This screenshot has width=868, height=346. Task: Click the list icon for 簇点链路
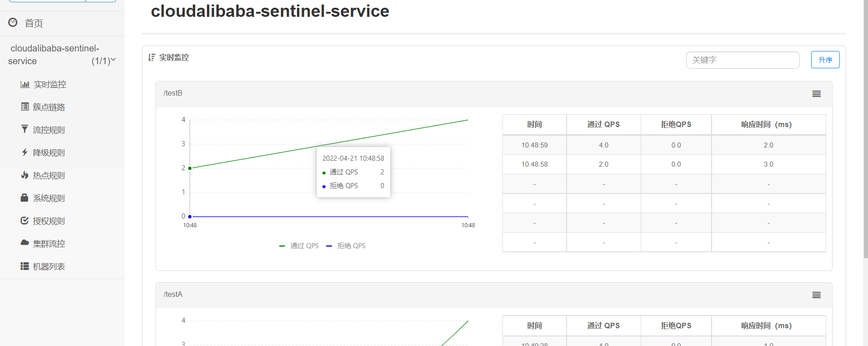click(x=25, y=107)
